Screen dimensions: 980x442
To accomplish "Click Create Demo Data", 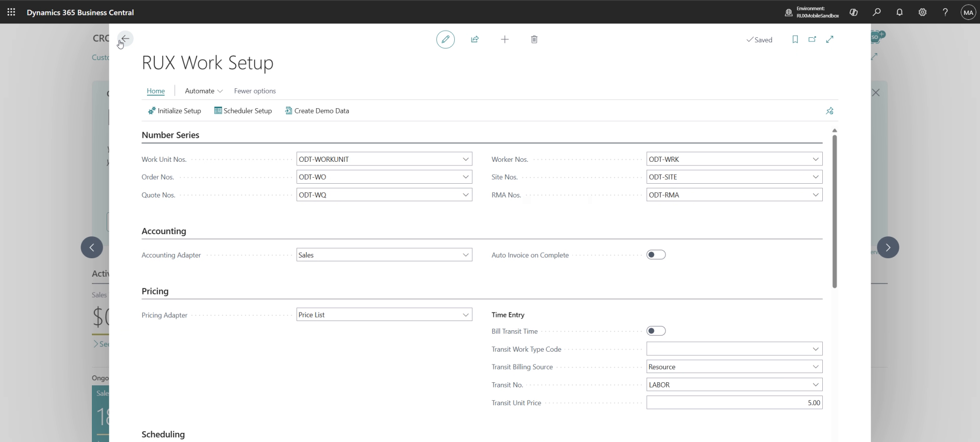I will click(317, 111).
